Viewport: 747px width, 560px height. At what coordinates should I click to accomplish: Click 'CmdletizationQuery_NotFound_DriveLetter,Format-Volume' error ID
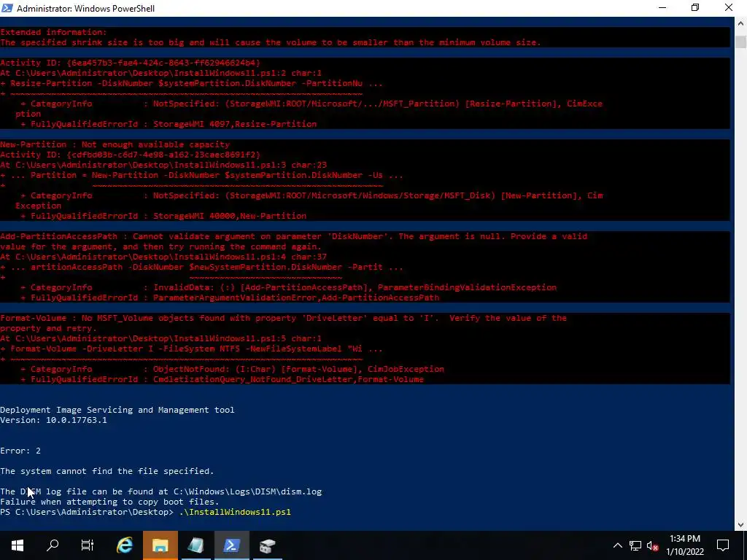pos(288,379)
